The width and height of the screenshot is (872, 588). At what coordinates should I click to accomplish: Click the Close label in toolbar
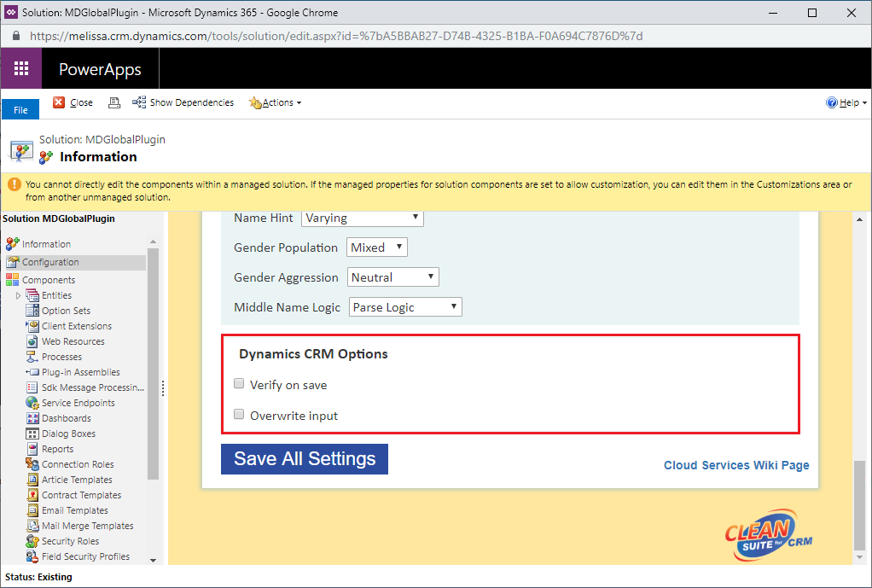coord(81,102)
